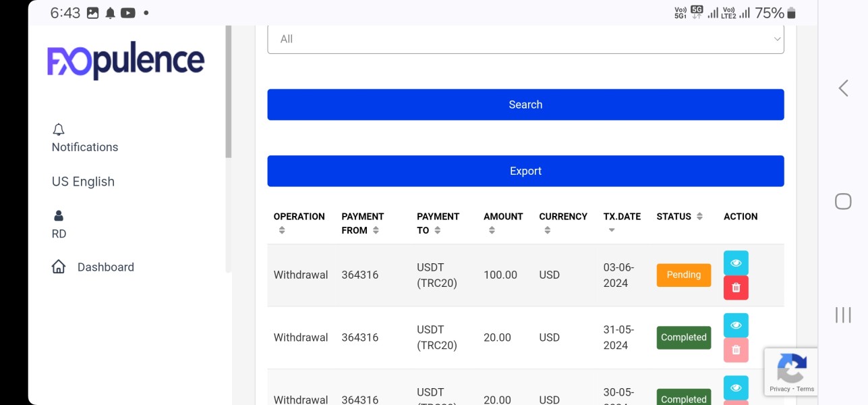Viewport: 868px width, 405px height.
Task: Click the Dashboard home icon
Action: [59, 267]
